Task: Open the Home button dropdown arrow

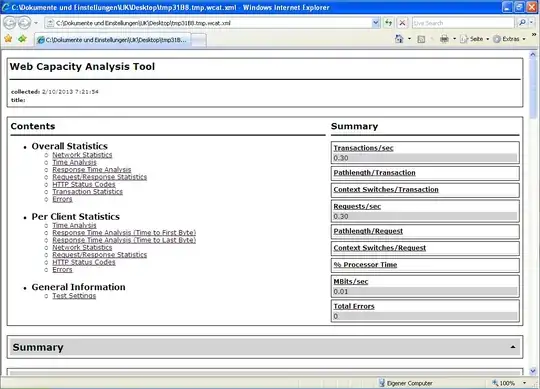Action: coord(409,39)
